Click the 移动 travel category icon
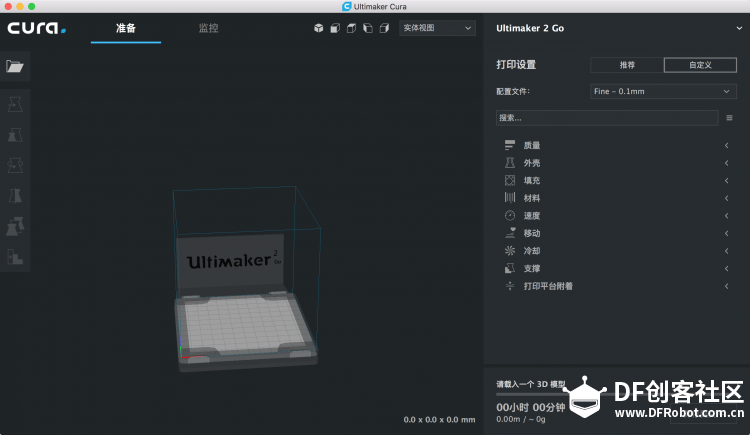 (510, 233)
